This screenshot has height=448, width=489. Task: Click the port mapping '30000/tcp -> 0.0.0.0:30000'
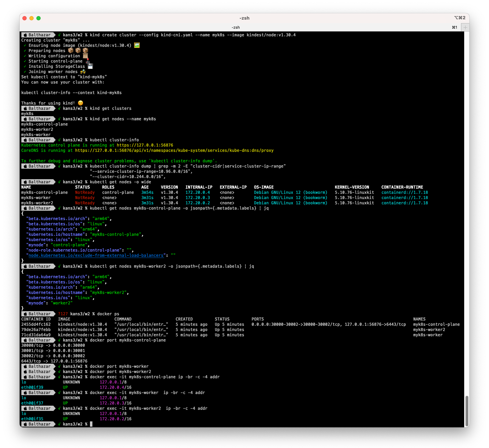point(53,345)
